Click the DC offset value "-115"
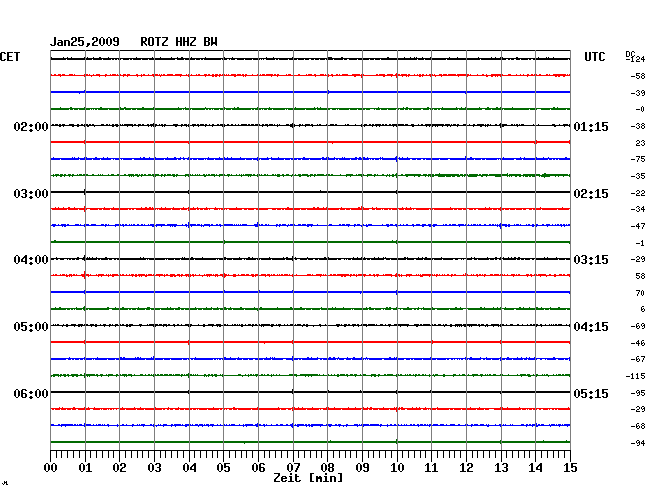This screenshot has height=494, width=650. point(636,376)
